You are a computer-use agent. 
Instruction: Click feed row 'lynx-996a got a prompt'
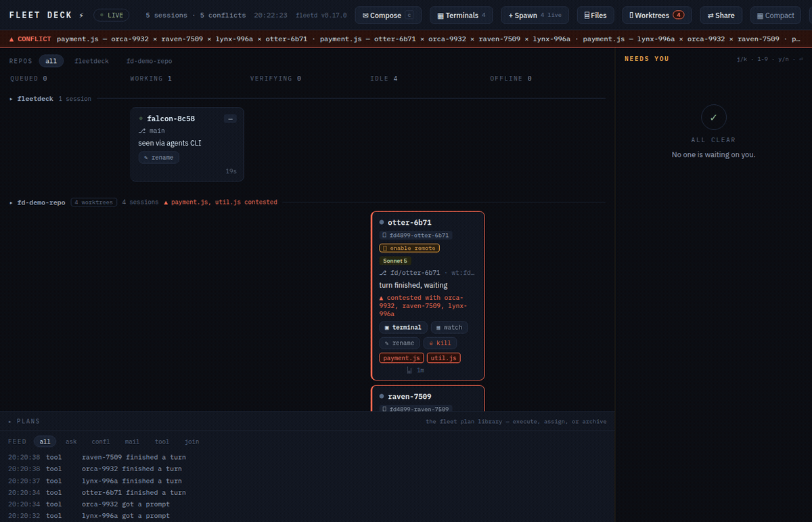point(307,516)
